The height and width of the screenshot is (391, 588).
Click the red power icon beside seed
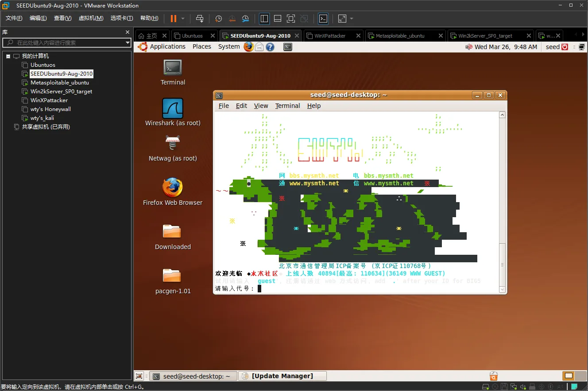click(565, 47)
